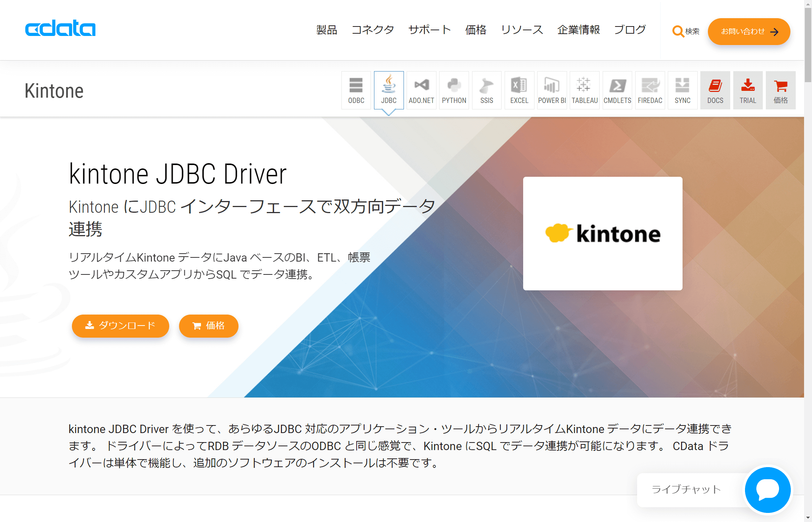The height and width of the screenshot is (522, 812).
Task: Open the live chat bubble
Action: [x=767, y=489]
